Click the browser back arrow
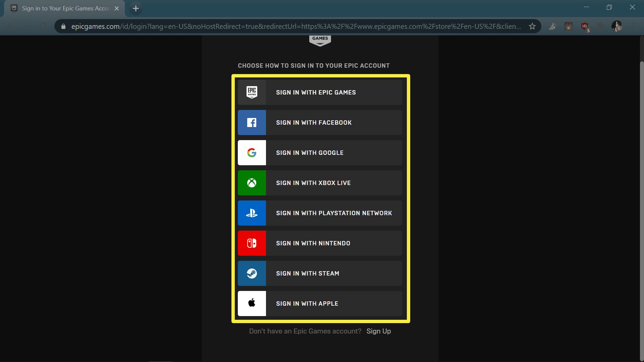Viewport: 644px width, 362px height. click(11, 26)
